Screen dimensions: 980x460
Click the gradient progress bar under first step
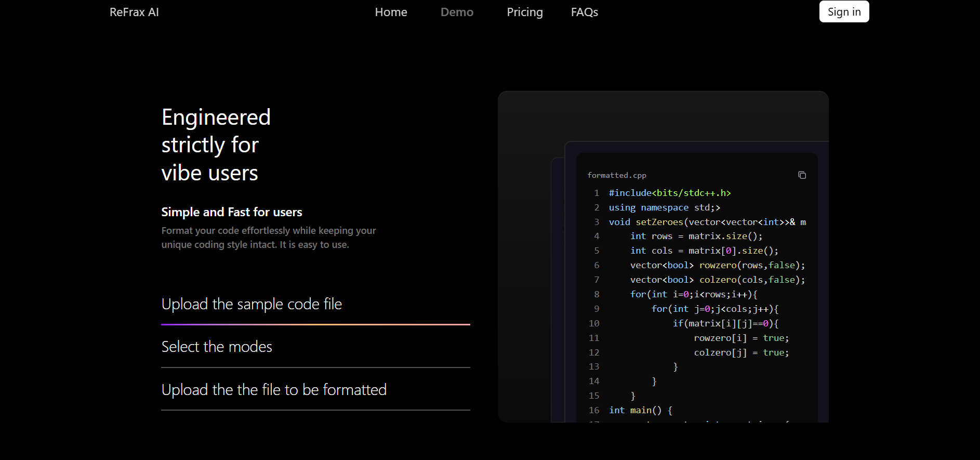click(x=315, y=324)
